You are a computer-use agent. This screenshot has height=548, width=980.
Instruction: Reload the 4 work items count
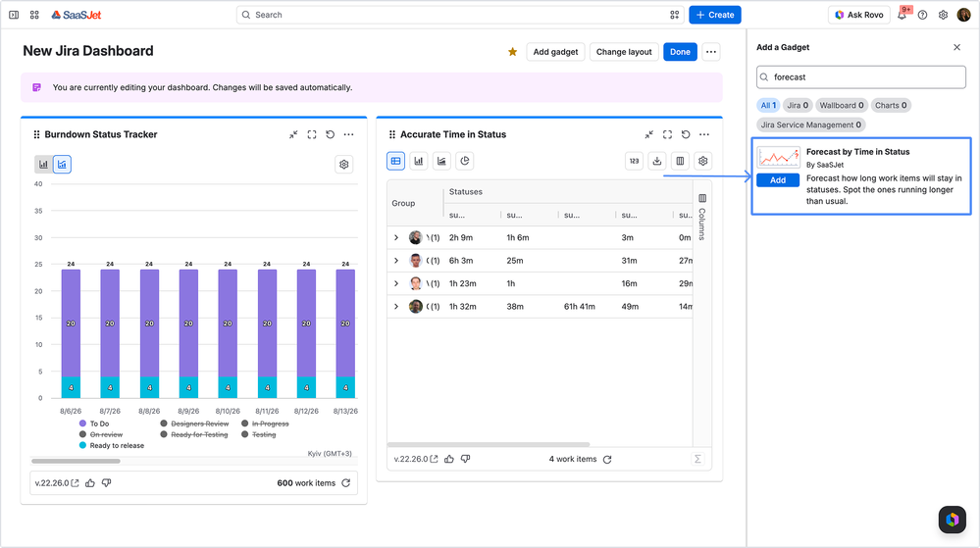click(x=607, y=459)
